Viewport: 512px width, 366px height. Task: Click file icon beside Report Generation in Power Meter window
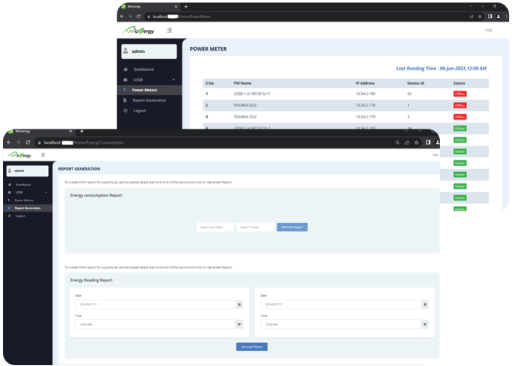pos(125,100)
